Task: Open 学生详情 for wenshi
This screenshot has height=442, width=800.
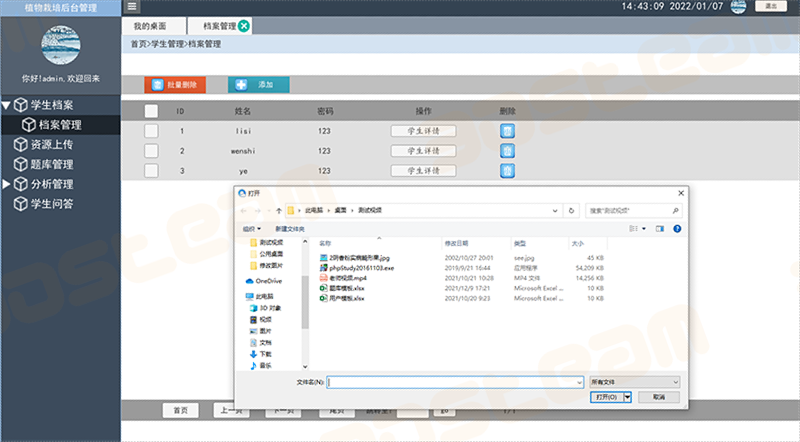Action: tap(423, 151)
